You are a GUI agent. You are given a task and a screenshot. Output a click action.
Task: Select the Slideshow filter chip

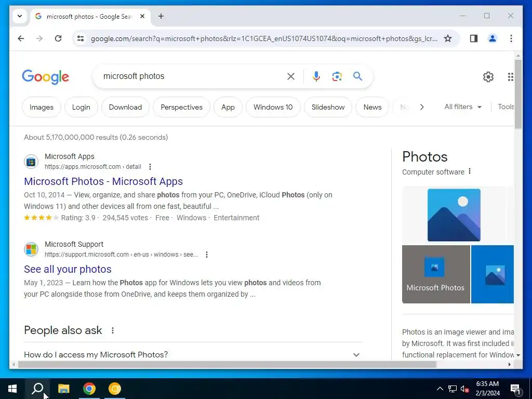[x=328, y=107]
